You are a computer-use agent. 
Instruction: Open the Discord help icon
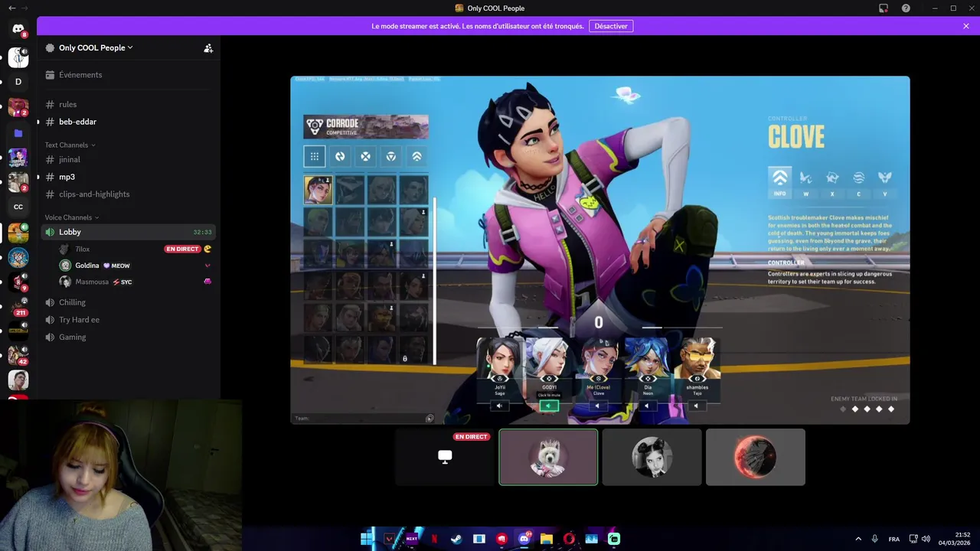[906, 8]
